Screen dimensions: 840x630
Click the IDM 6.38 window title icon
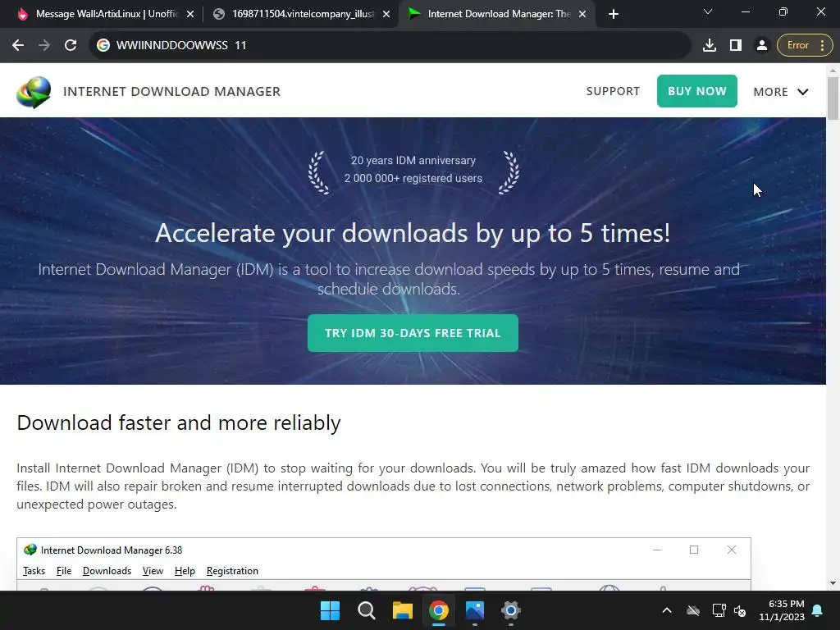tap(30, 550)
